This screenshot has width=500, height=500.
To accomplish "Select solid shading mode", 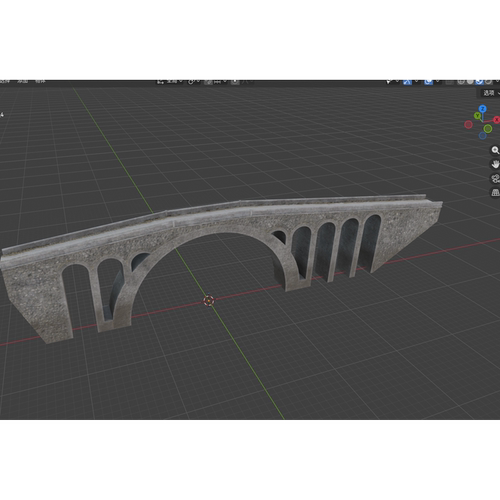I will (x=470, y=82).
